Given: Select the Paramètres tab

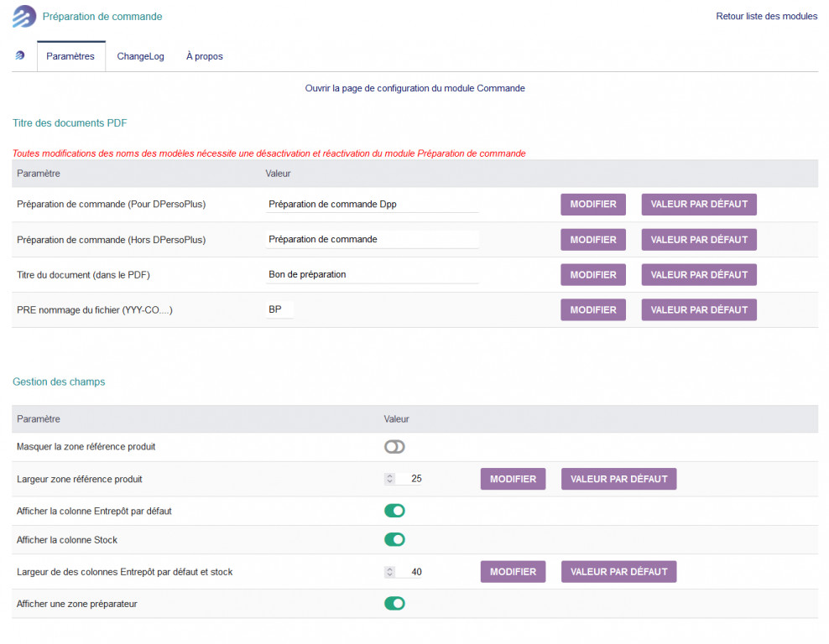Looking at the screenshot, I should [70, 56].
